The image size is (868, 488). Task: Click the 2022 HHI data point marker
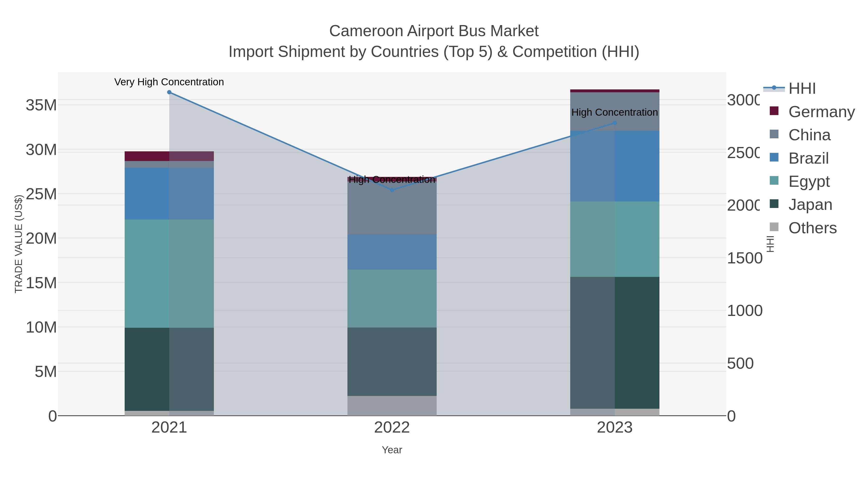(x=392, y=190)
